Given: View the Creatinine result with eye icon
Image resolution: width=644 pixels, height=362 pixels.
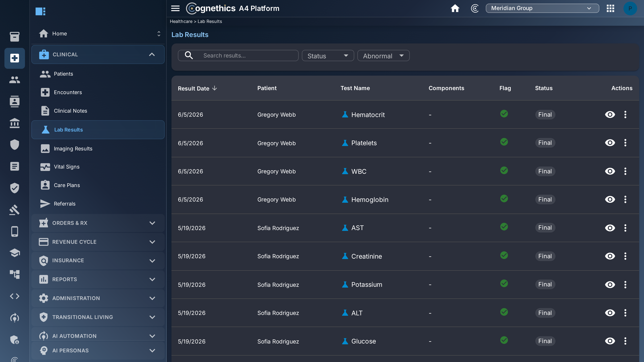Looking at the screenshot, I should [x=610, y=256].
